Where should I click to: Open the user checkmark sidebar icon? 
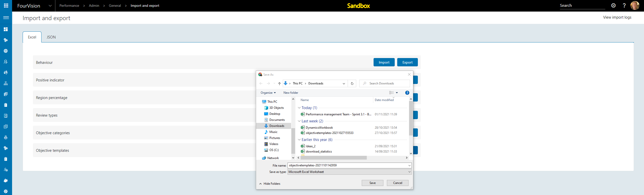tap(6, 62)
